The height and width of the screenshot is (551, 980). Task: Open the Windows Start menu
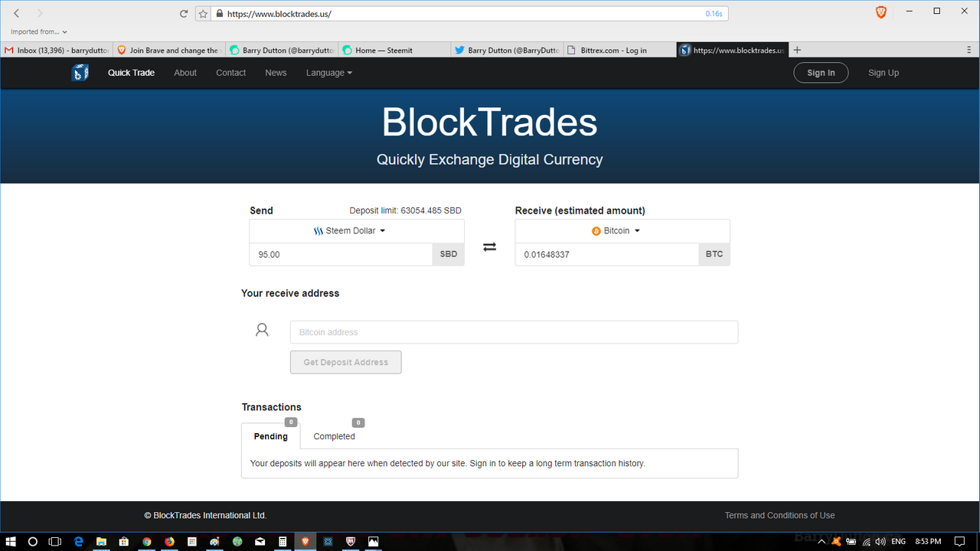click(x=11, y=541)
